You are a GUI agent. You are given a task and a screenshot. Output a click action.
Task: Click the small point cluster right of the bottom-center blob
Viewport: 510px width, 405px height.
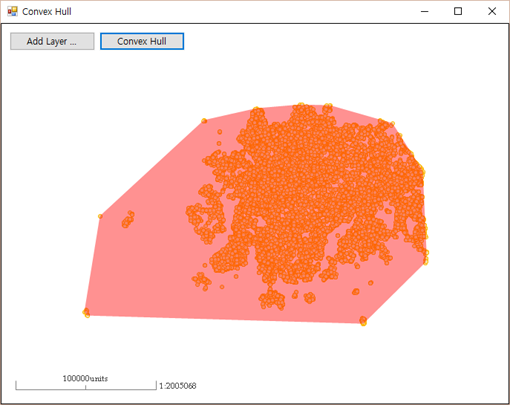(x=310, y=298)
